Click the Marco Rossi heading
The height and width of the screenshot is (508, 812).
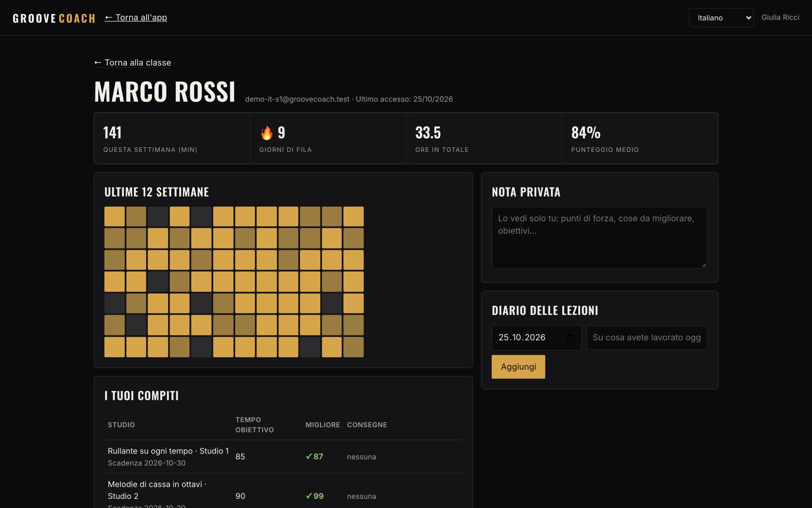click(x=165, y=92)
